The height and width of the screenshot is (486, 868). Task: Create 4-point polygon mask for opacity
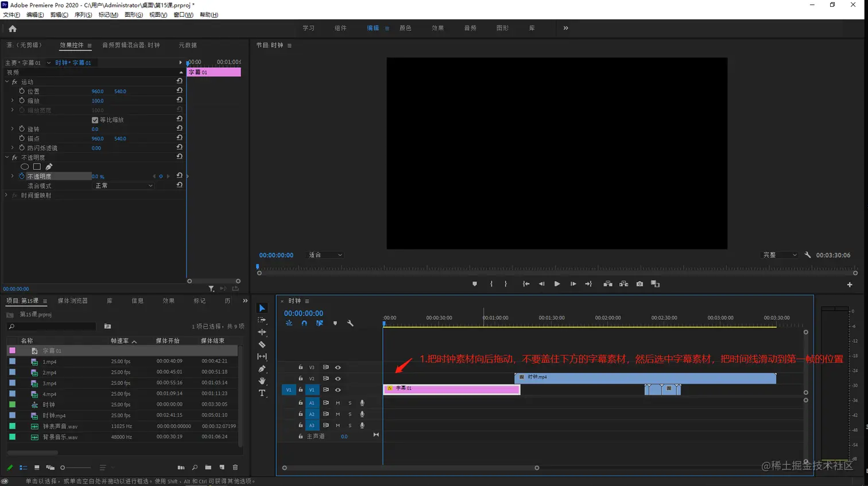coord(37,167)
